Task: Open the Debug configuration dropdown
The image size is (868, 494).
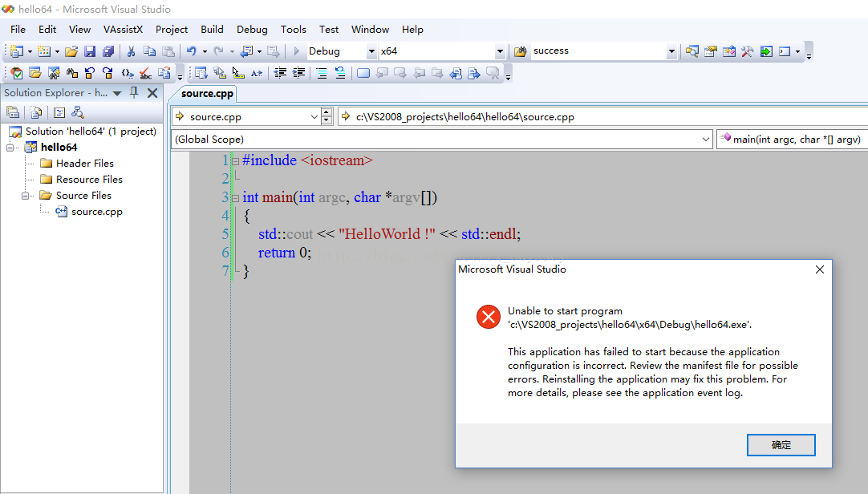Action: (x=371, y=51)
